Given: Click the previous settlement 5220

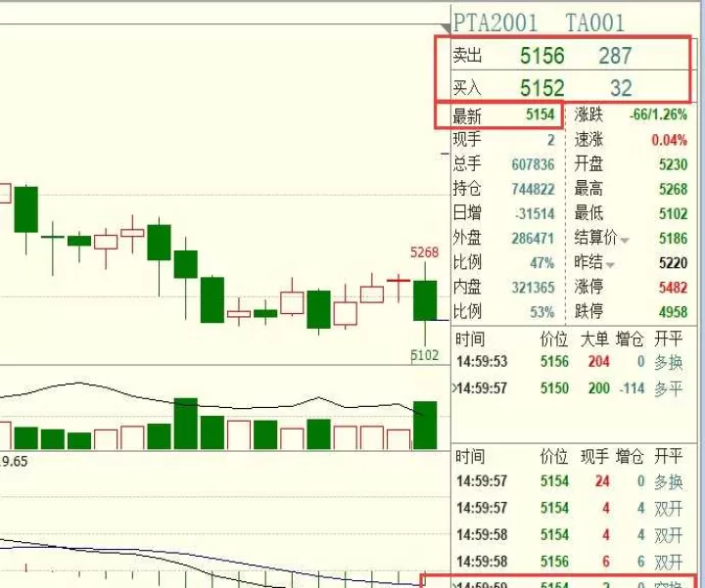Looking at the screenshot, I should (x=673, y=263).
